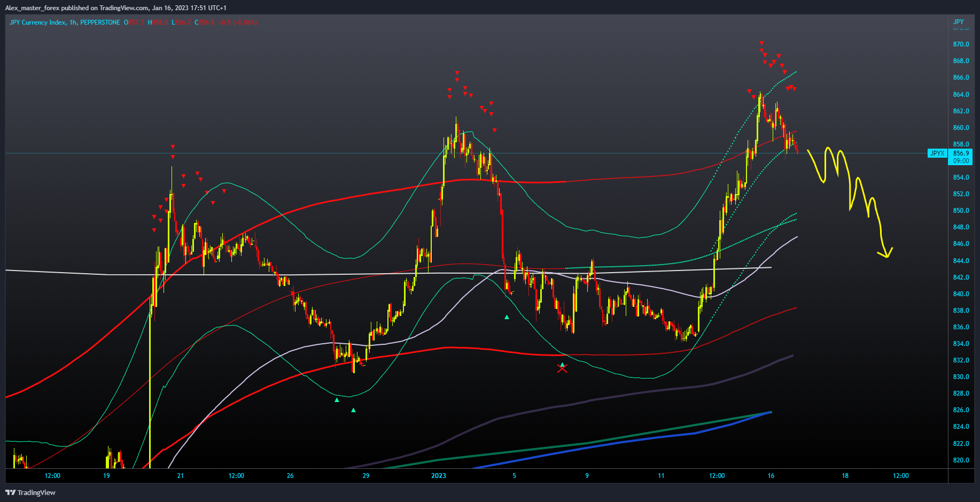Click the 854.0 price axis label
980x502 pixels.
[961, 177]
